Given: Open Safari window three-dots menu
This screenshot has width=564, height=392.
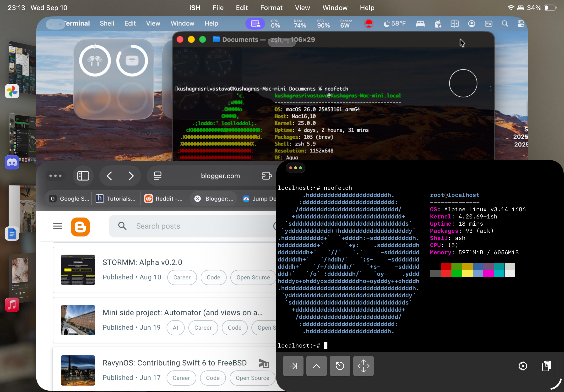Looking at the screenshot, I should [55, 176].
